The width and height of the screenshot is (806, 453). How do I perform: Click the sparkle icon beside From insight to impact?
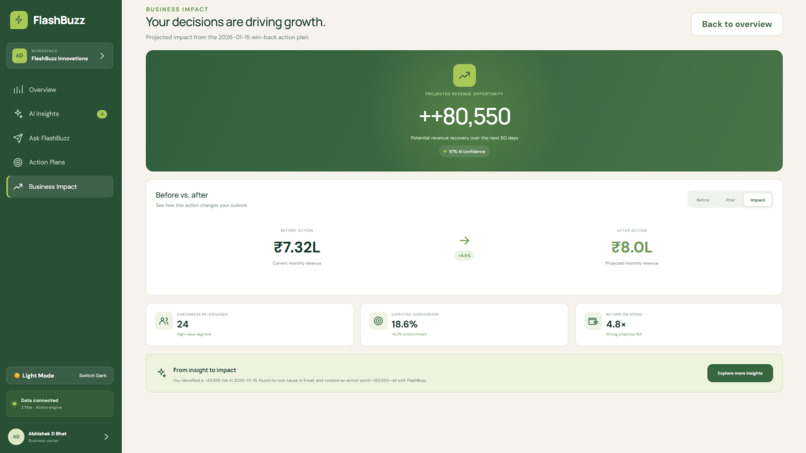(162, 373)
